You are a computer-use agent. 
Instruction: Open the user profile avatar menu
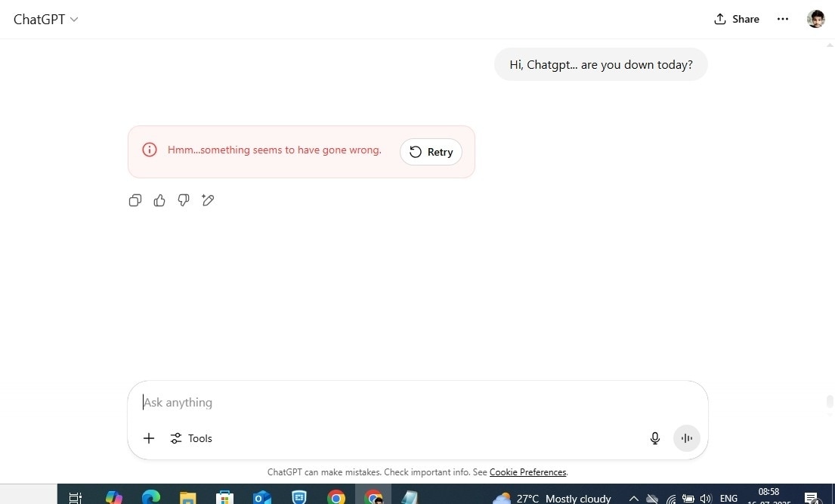pos(815,19)
